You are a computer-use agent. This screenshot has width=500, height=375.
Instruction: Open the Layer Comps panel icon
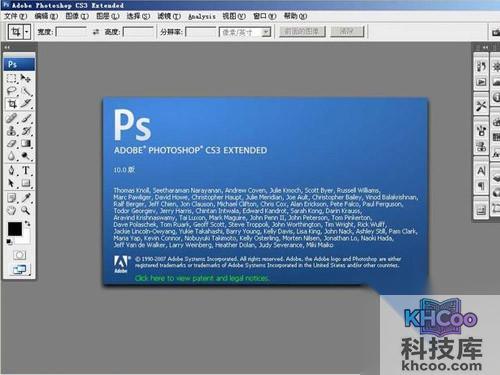click(481, 210)
